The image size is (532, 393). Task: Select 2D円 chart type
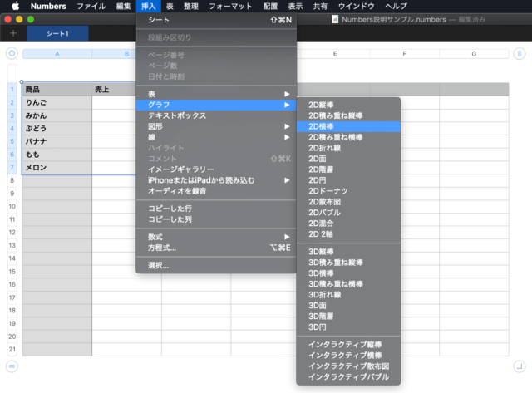(348, 180)
